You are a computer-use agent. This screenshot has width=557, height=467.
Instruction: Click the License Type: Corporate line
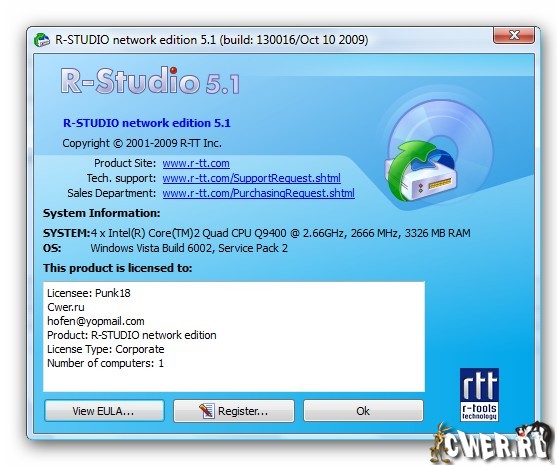click(106, 349)
